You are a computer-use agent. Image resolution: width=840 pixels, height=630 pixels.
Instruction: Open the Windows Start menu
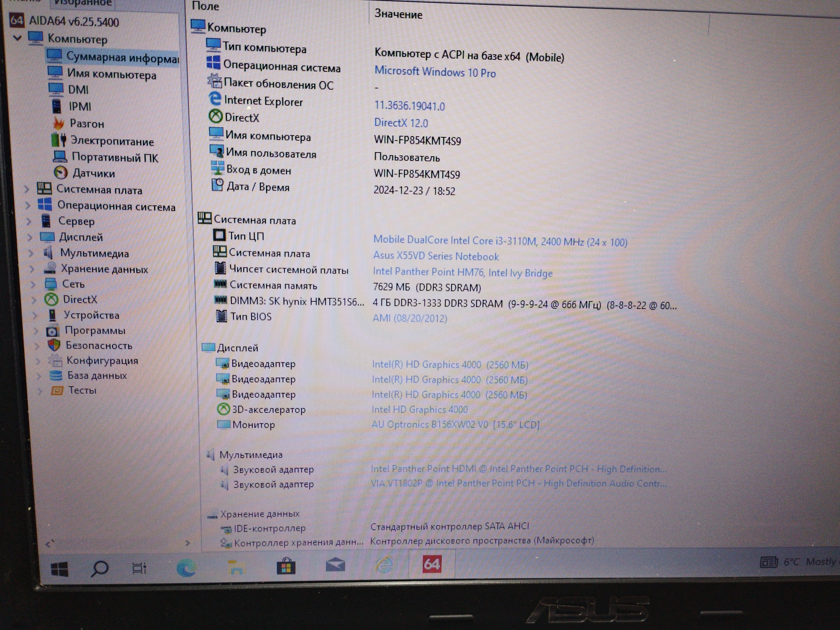(59, 569)
